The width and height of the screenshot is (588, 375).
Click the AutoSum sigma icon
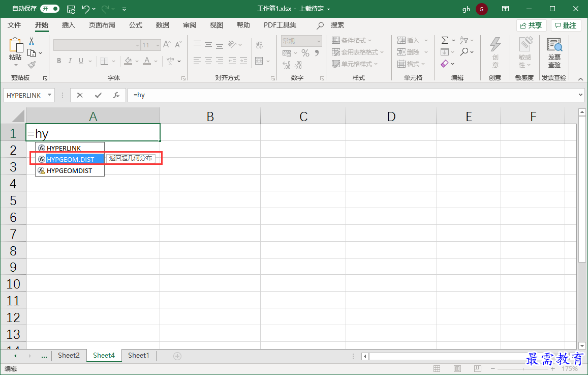click(445, 40)
